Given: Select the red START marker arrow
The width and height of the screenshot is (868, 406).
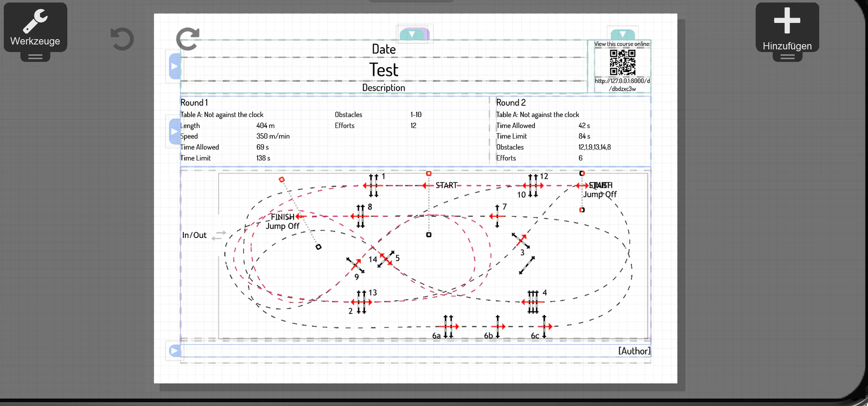Looking at the screenshot, I should 428,185.
